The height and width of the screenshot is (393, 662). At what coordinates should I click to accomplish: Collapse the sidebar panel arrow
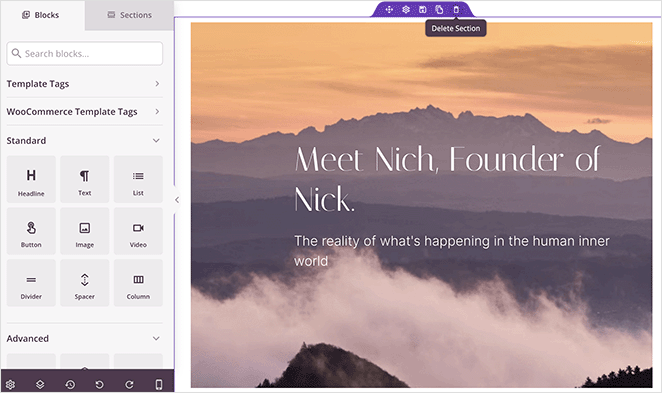[177, 200]
